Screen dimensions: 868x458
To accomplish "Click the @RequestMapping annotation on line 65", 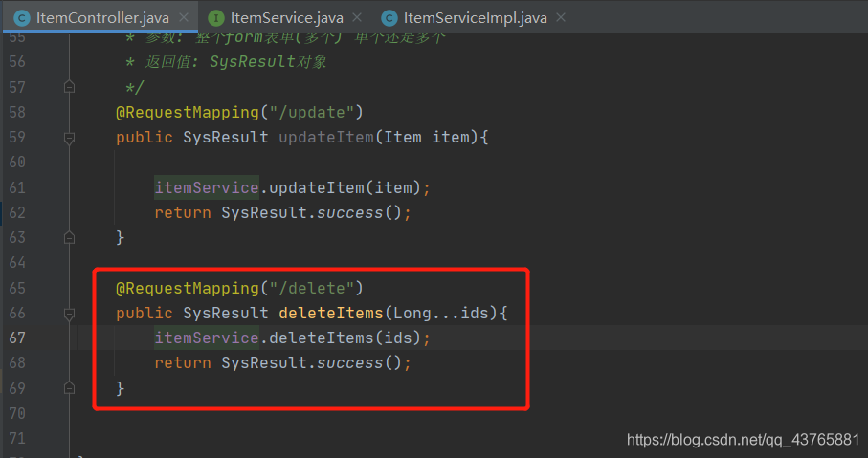I will click(188, 288).
